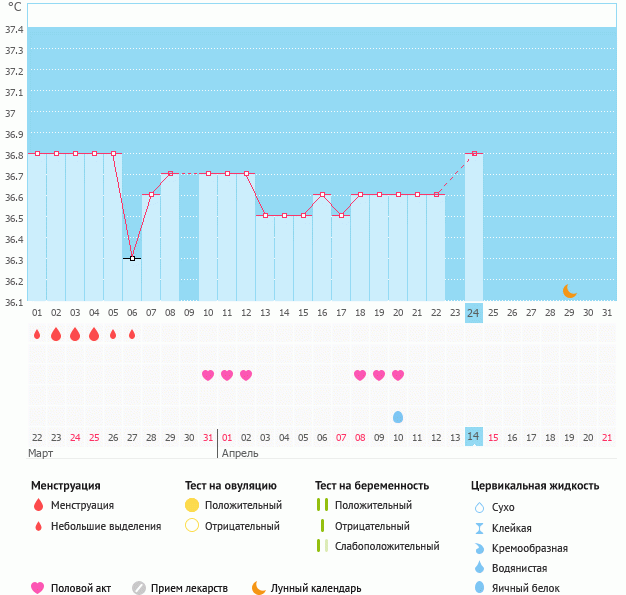
Task: Click the pink heart under cycle day 10
Action: [208, 375]
